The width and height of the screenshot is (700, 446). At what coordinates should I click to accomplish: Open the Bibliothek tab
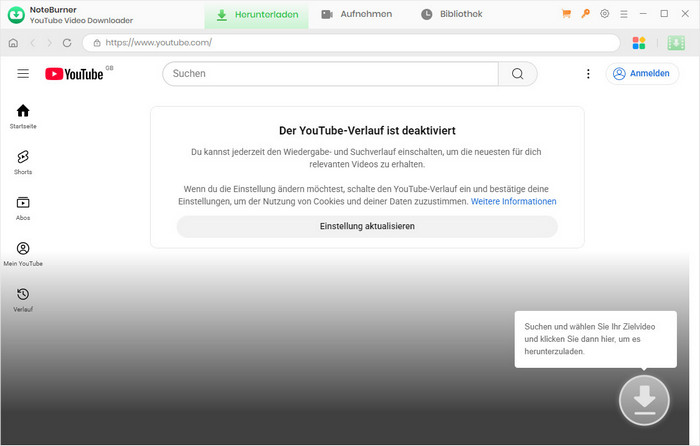coord(451,14)
